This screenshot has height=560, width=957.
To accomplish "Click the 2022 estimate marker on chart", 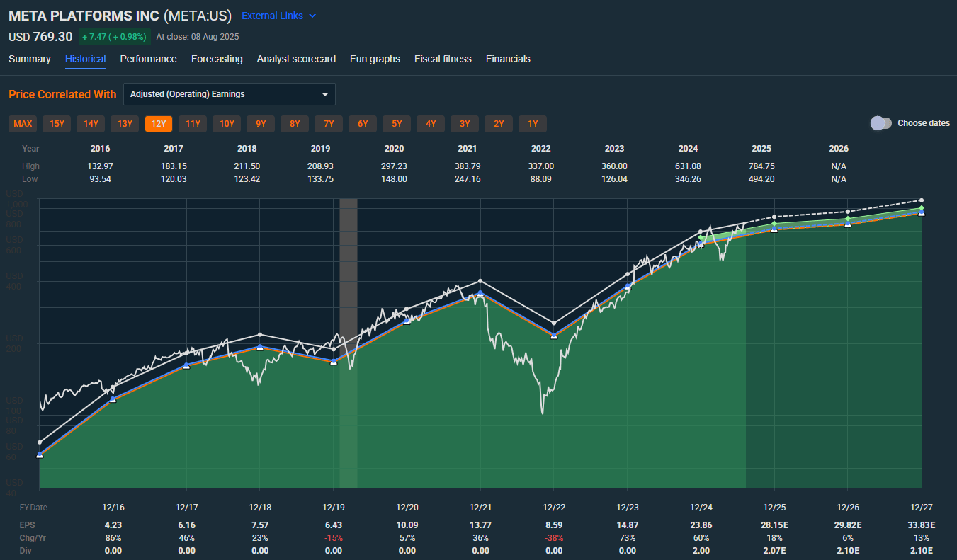I will click(x=554, y=335).
